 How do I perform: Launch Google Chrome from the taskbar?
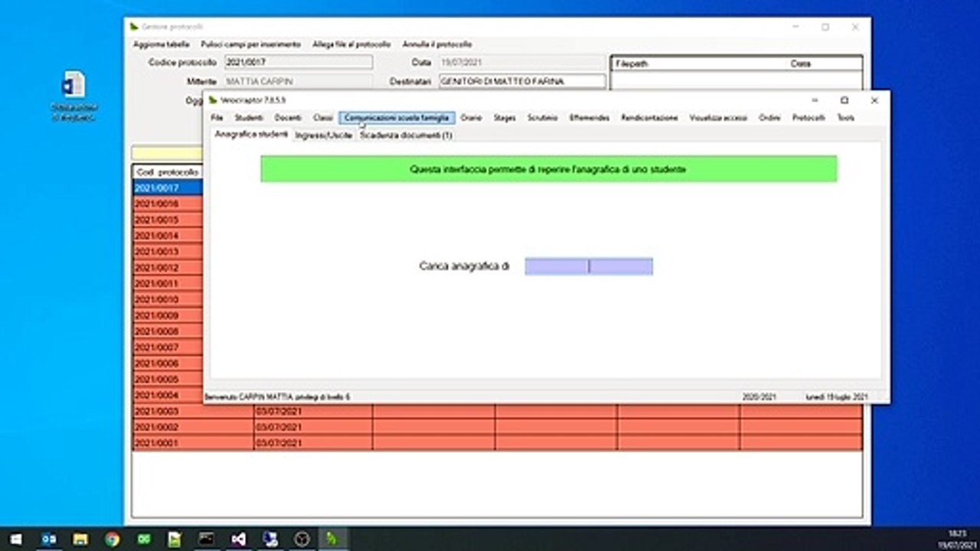click(112, 539)
